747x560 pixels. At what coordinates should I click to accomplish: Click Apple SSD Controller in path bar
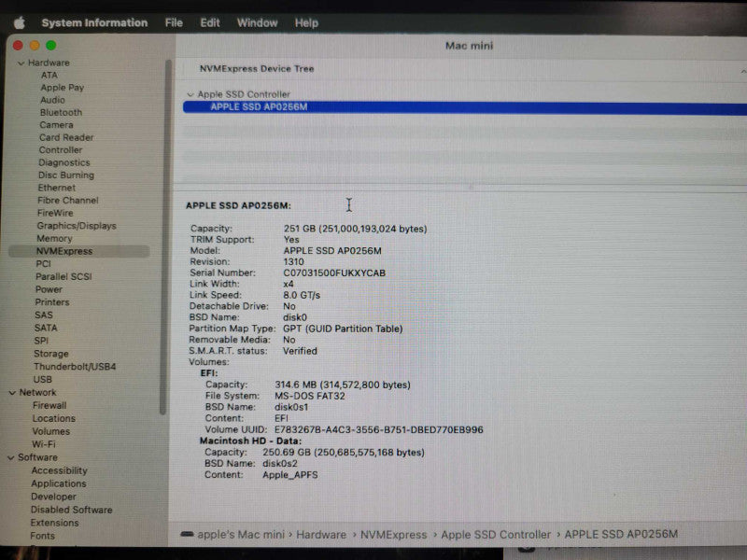pos(496,535)
